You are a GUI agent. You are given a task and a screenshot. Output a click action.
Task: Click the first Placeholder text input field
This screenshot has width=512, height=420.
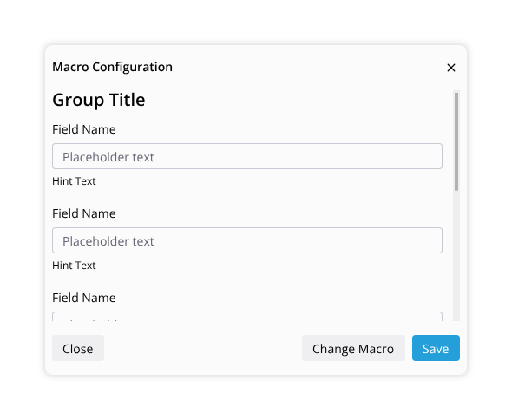[247, 156]
